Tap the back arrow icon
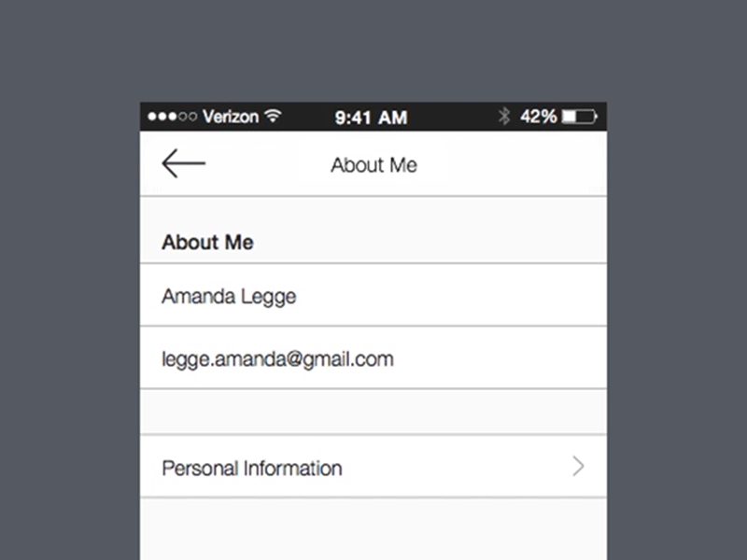747x560 pixels. [183, 163]
